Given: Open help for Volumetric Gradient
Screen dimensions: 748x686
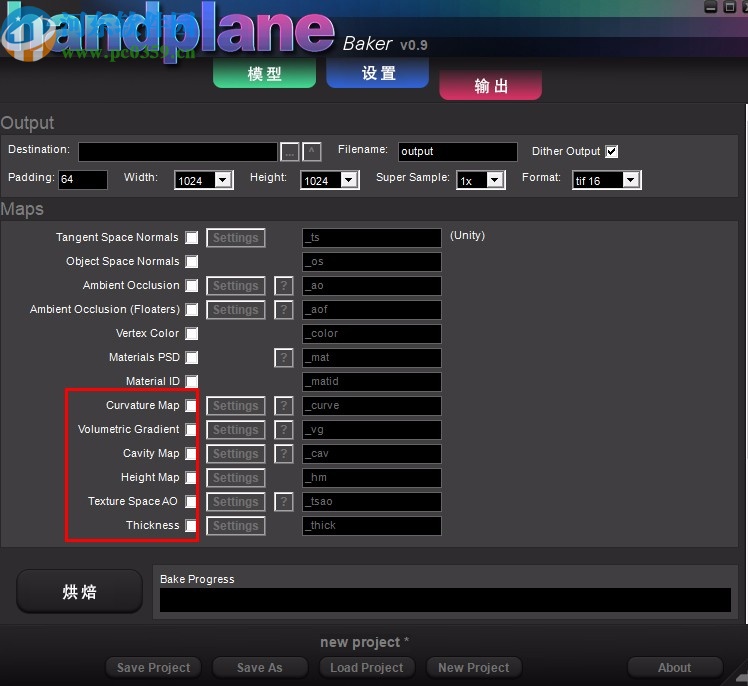Looking at the screenshot, I should [284, 429].
